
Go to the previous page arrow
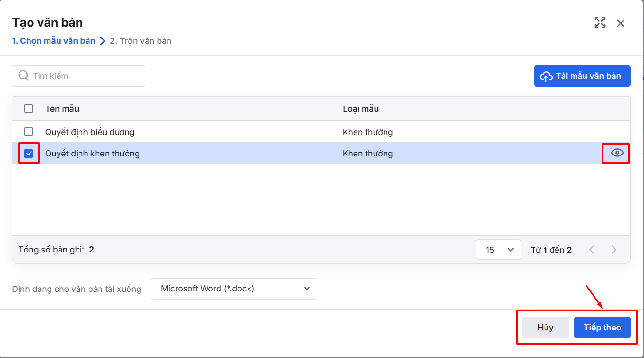(x=592, y=250)
